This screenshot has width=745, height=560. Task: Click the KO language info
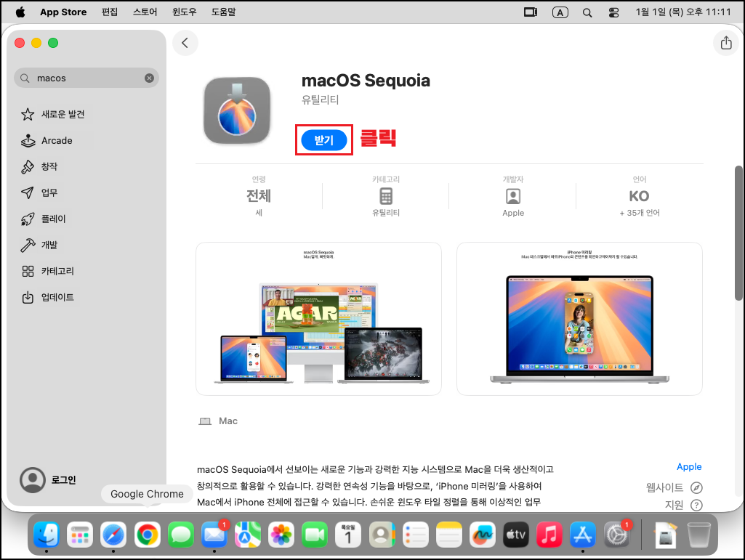639,196
